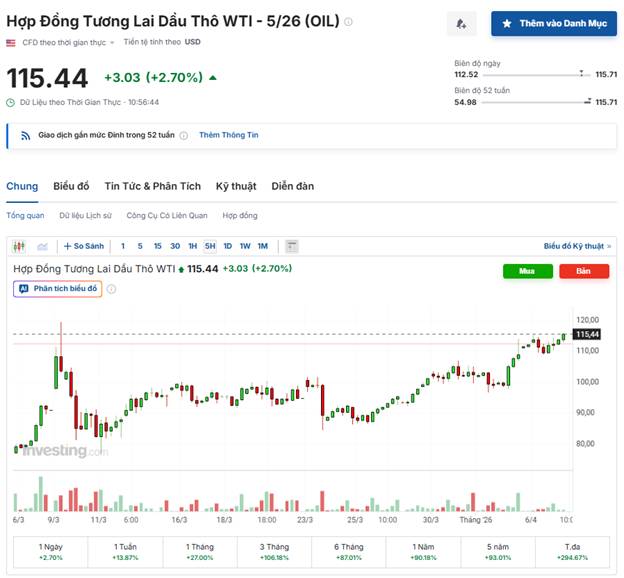Open the Diễn đàn tab
The width and height of the screenshot is (624, 578).
(x=292, y=186)
